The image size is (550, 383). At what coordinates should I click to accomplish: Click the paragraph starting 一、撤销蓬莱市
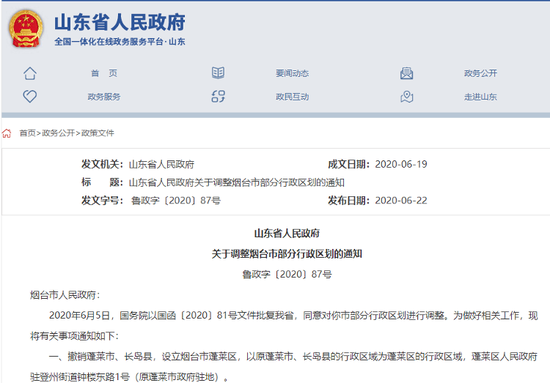[284, 367]
